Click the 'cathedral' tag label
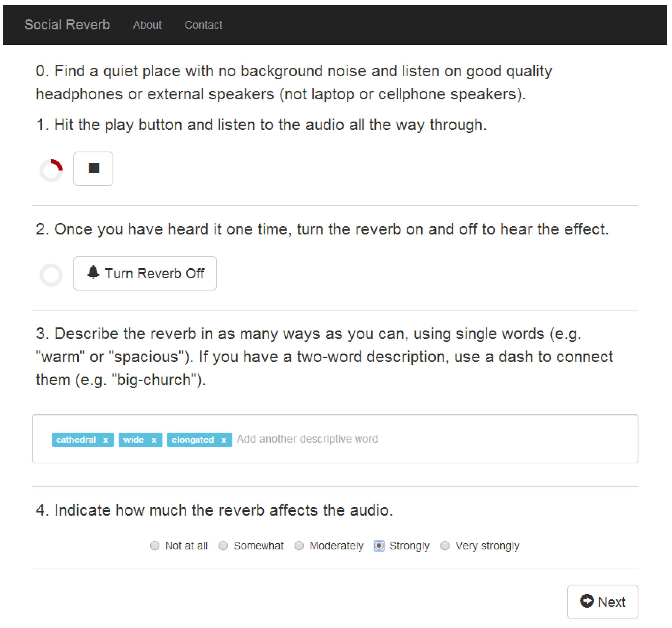Screen dimensions: 672x628 click(76, 440)
